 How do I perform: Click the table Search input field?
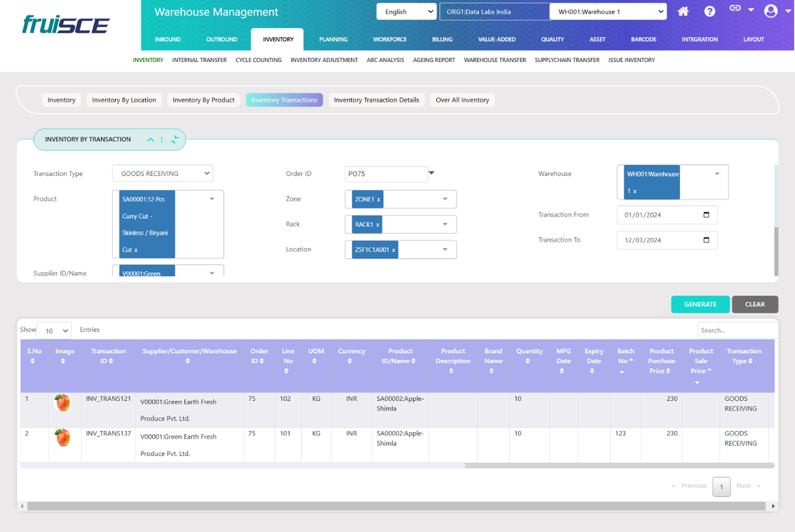coord(737,330)
